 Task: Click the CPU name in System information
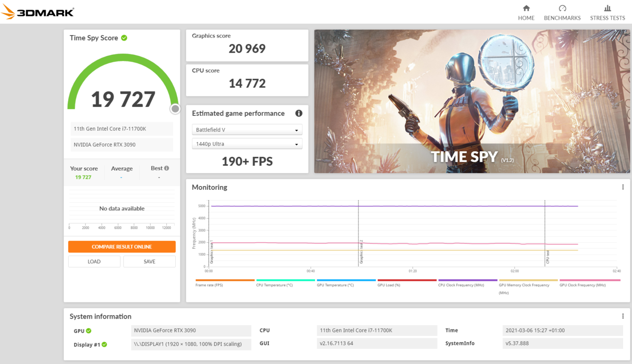pyautogui.click(x=377, y=330)
